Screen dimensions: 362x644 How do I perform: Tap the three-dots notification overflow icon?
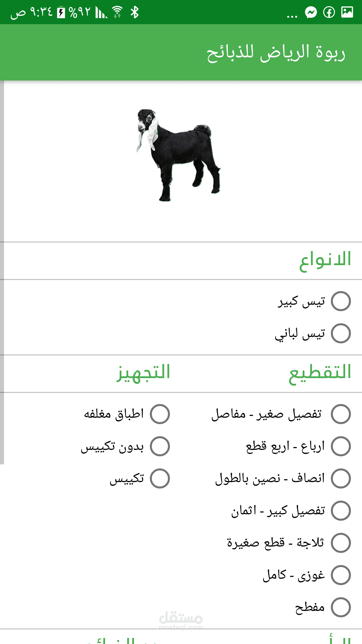point(292,16)
